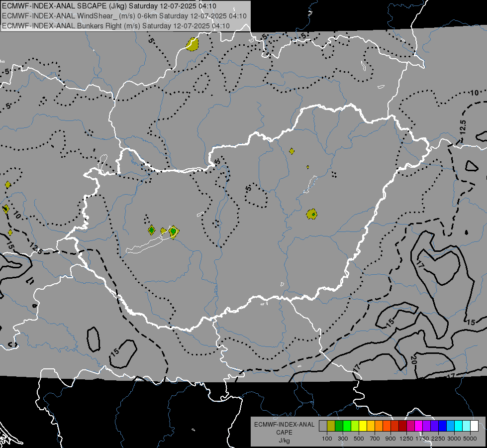This screenshot has width=487, height=448.
Task: Click the WindShear 0-6km title line
Action: pyautogui.click(x=124, y=16)
